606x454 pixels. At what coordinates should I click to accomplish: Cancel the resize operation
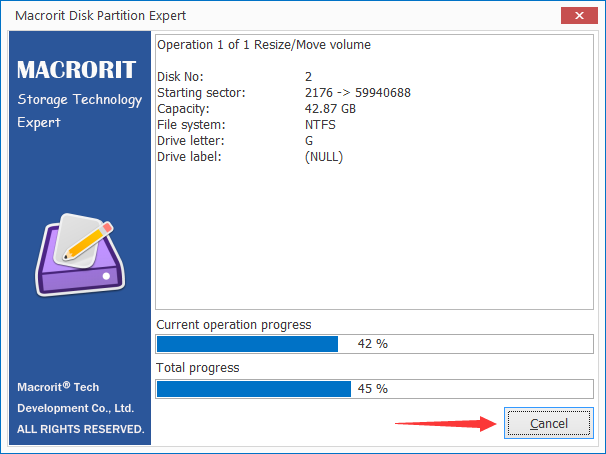(548, 423)
